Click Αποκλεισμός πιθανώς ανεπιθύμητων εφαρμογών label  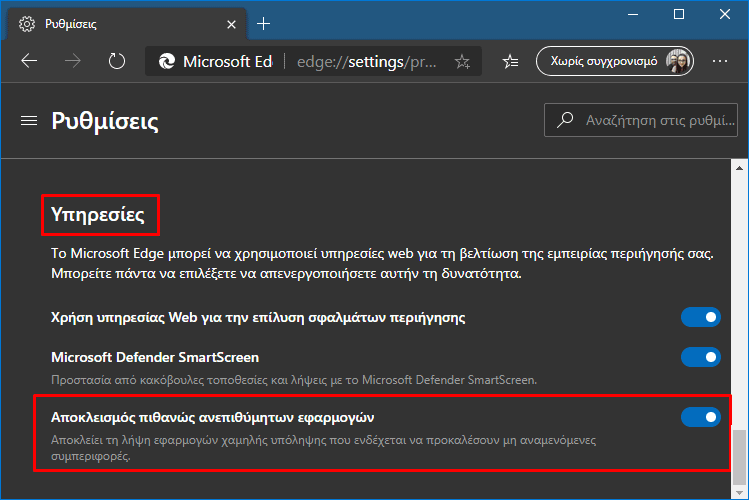213,417
